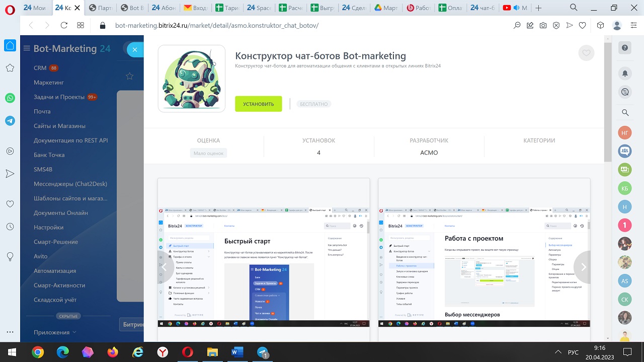Viewport: 644px width, 362px height.
Task: Click the browser address bar URL
Action: pos(216,25)
